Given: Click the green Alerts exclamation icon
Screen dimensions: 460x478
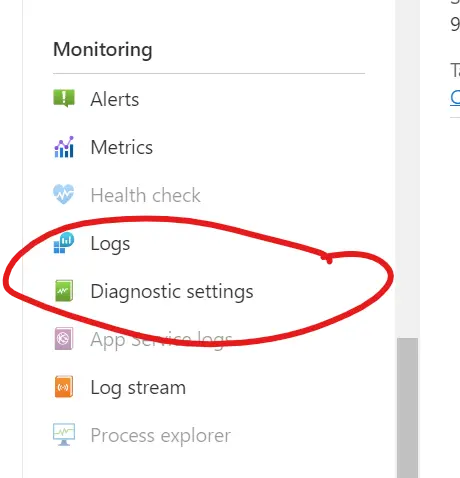Looking at the screenshot, I should [x=64, y=98].
